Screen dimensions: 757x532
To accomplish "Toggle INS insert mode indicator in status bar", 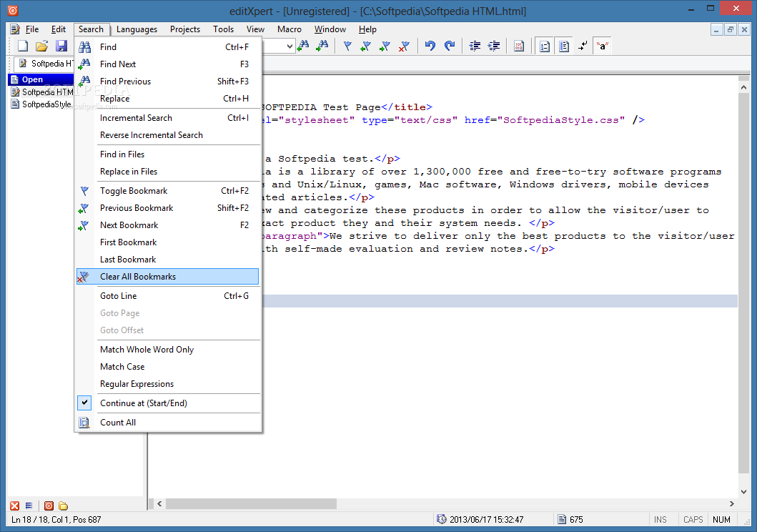I will click(660, 519).
